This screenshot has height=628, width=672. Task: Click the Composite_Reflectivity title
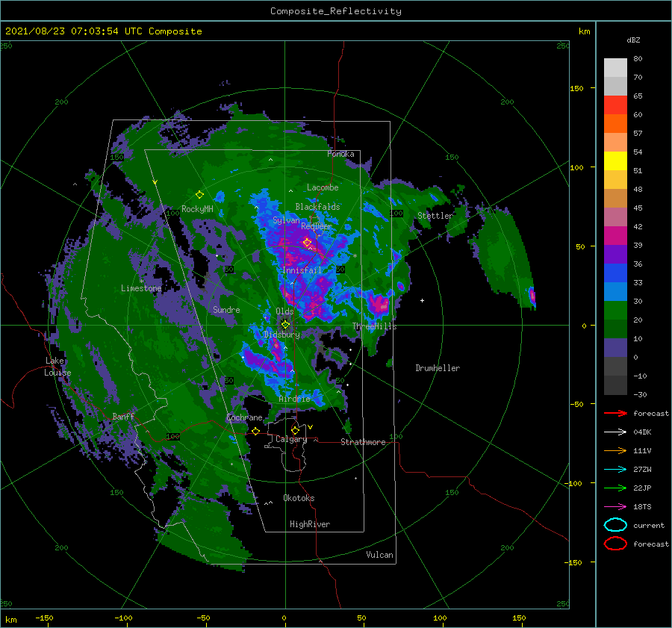335,11
